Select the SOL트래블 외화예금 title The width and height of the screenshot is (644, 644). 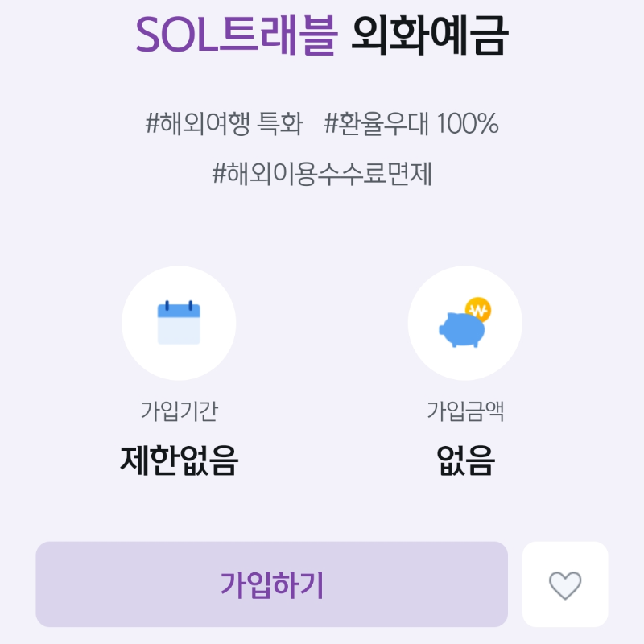tap(322, 34)
